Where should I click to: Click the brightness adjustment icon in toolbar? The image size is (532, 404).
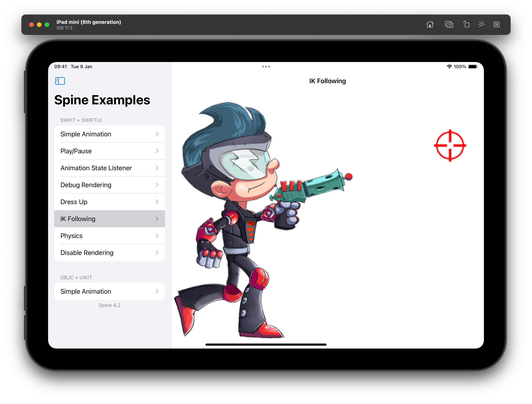pyautogui.click(x=482, y=25)
